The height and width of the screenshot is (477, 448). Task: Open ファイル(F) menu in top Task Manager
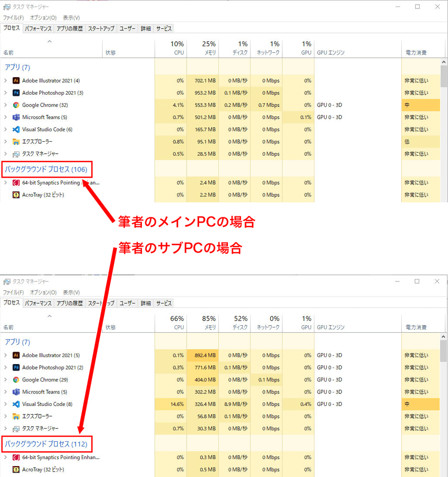click(13, 17)
